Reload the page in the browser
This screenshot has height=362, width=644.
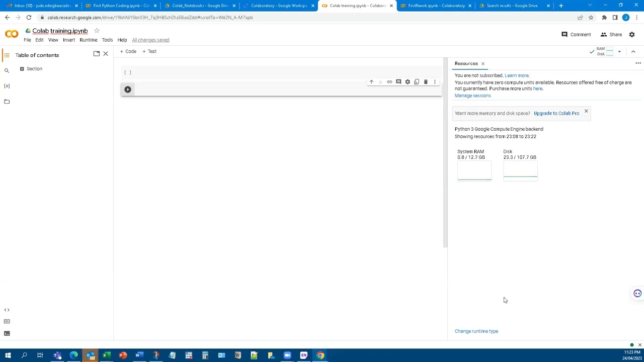(29, 17)
